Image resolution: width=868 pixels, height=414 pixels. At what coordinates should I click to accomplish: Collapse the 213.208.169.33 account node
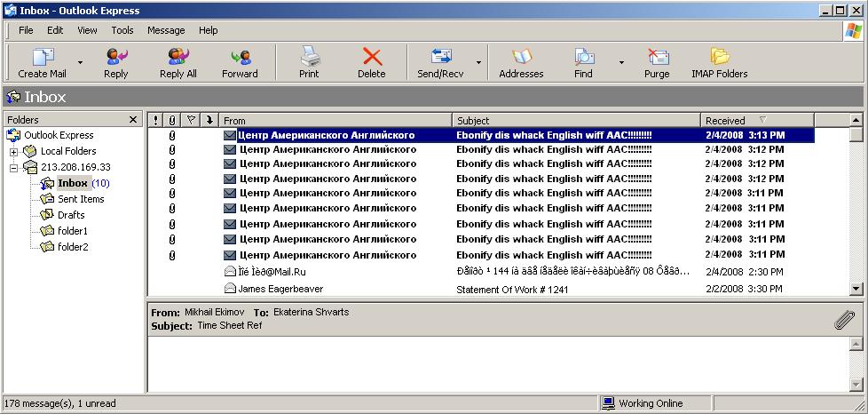pos(14,168)
